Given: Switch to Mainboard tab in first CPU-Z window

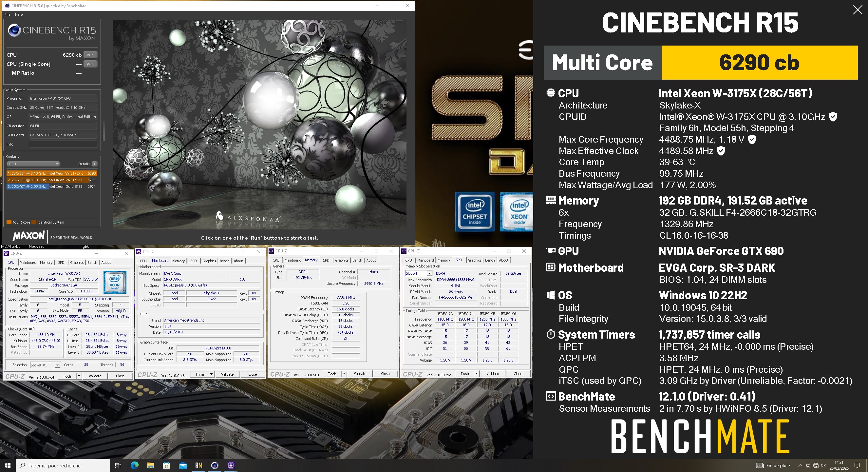Looking at the screenshot, I should pyautogui.click(x=28, y=263).
